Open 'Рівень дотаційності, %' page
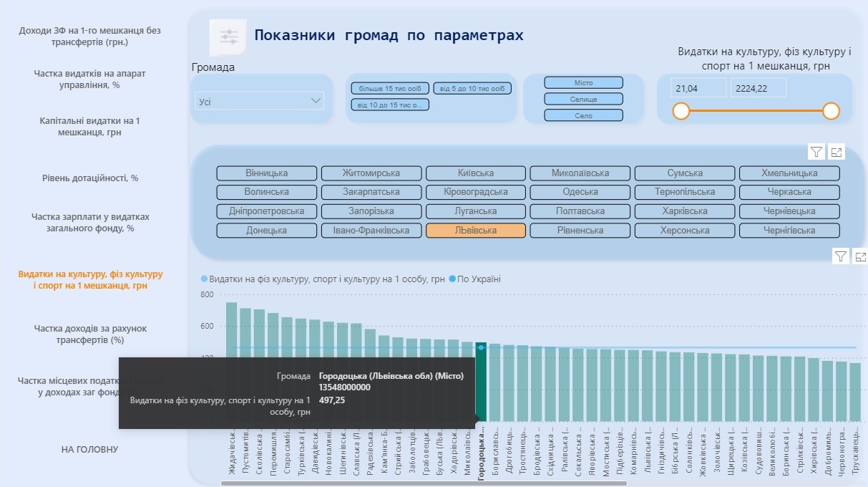 [89, 178]
